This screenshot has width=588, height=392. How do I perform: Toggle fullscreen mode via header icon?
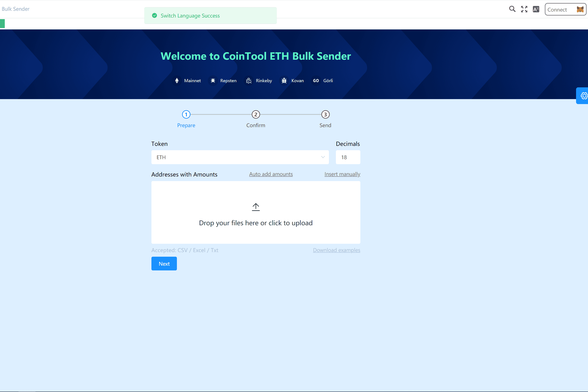(x=524, y=9)
